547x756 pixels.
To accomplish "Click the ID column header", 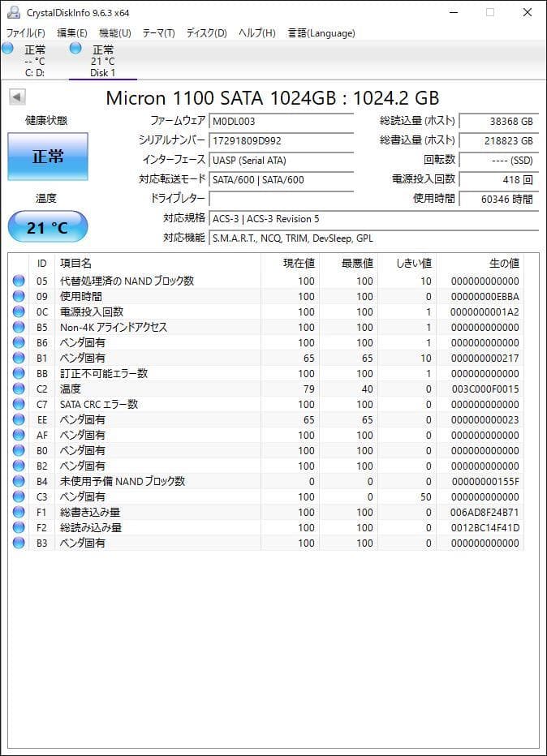I will 42,264.
